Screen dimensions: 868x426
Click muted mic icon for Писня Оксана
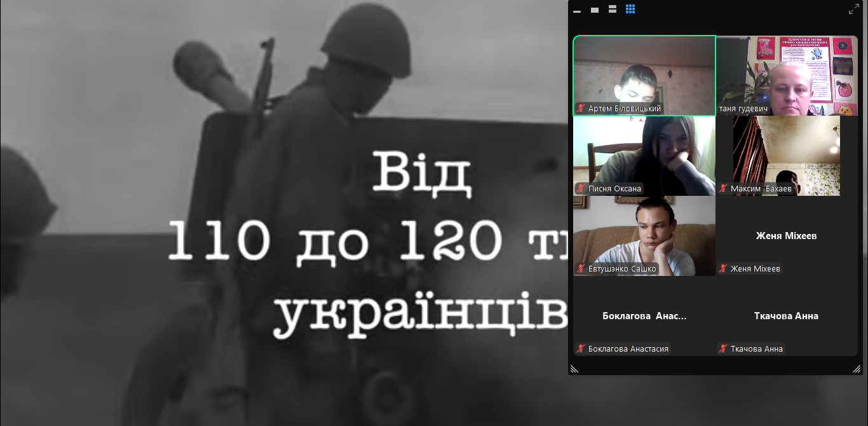tap(581, 188)
